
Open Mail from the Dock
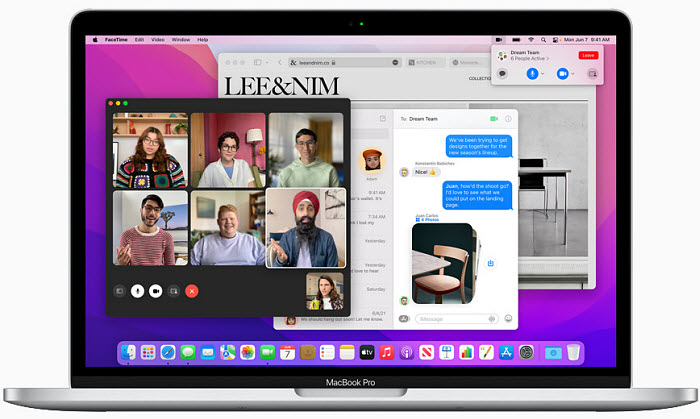coord(208,353)
